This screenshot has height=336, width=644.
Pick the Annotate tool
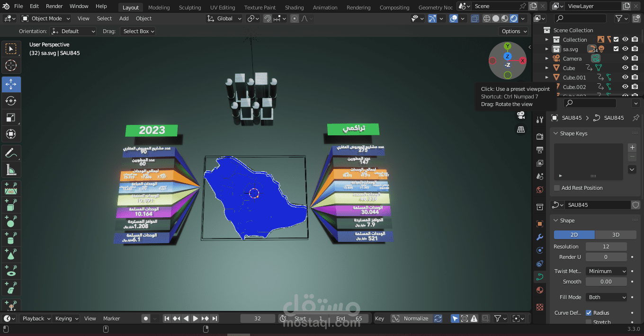(x=11, y=152)
